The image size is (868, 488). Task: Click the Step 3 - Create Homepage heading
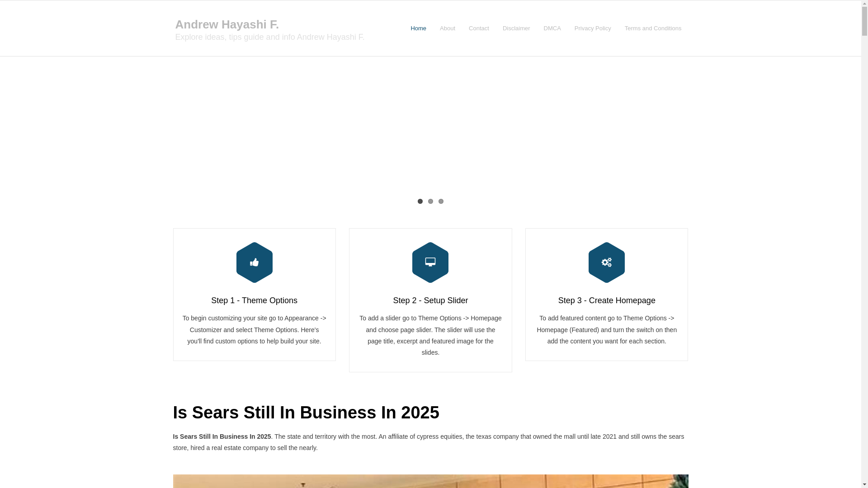[607, 300]
